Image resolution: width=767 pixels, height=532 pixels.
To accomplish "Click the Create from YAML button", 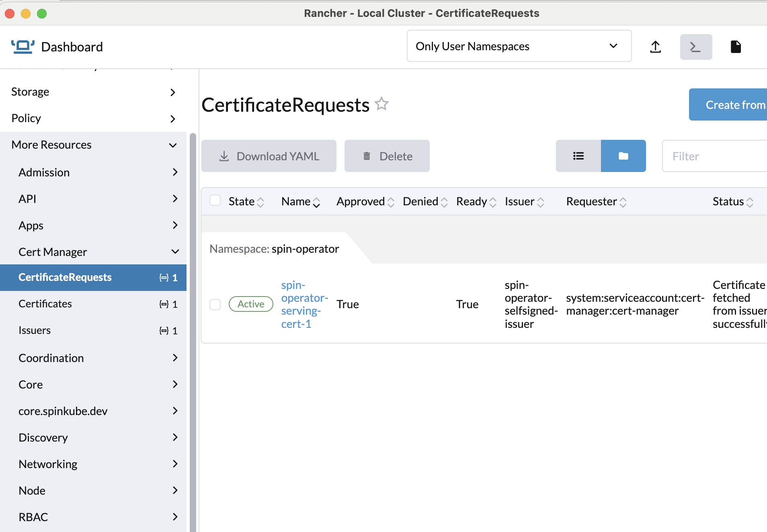I will click(x=735, y=104).
